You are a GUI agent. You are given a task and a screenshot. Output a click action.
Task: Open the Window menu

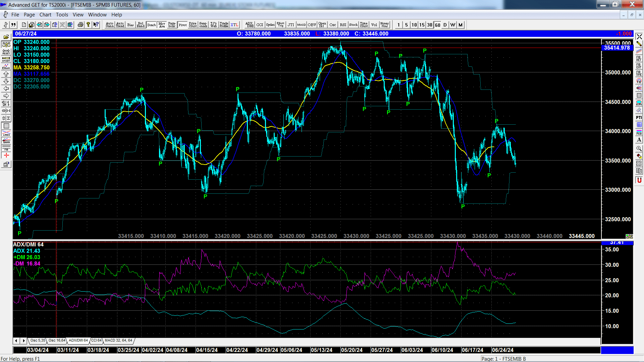click(97, 15)
